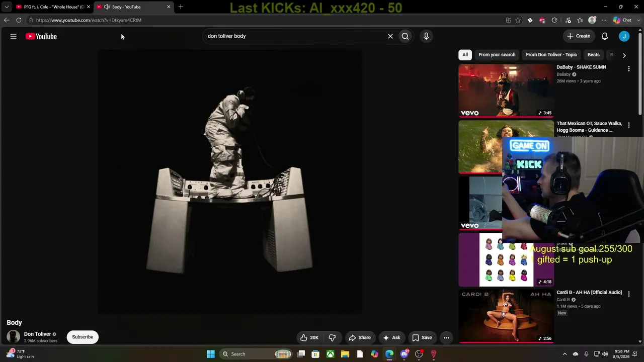This screenshot has height=362, width=644.
Task: Open options for Cardi B AH HA video
Action: [x=628, y=294]
